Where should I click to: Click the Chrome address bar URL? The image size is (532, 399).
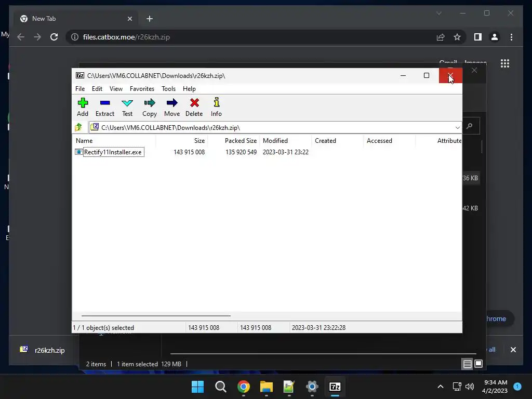[126, 37]
